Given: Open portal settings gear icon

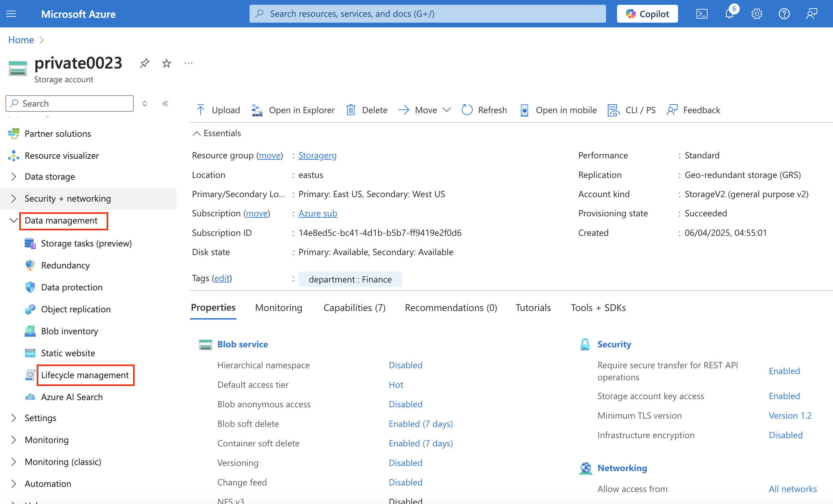Looking at the screenshot, I should coord(757,14).
